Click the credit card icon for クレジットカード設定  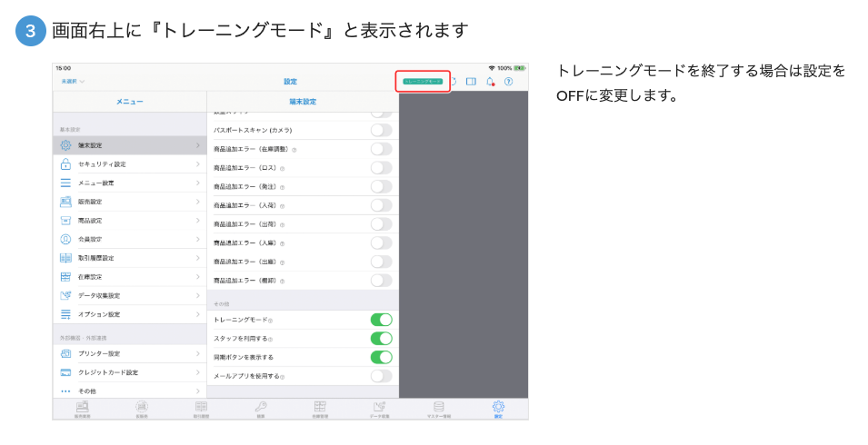pos(65,372)
